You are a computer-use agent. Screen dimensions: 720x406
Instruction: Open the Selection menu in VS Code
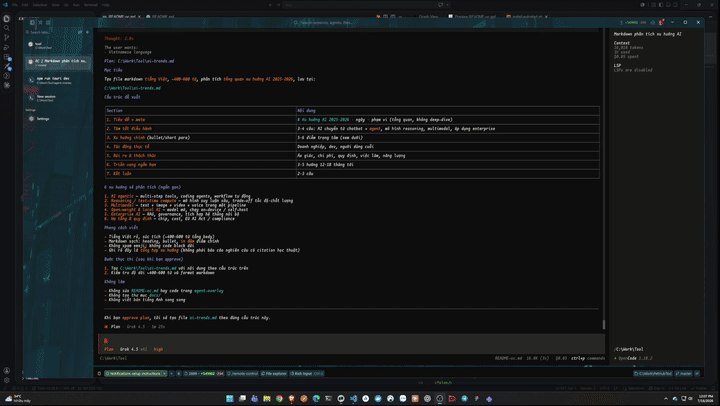(39, 5)
